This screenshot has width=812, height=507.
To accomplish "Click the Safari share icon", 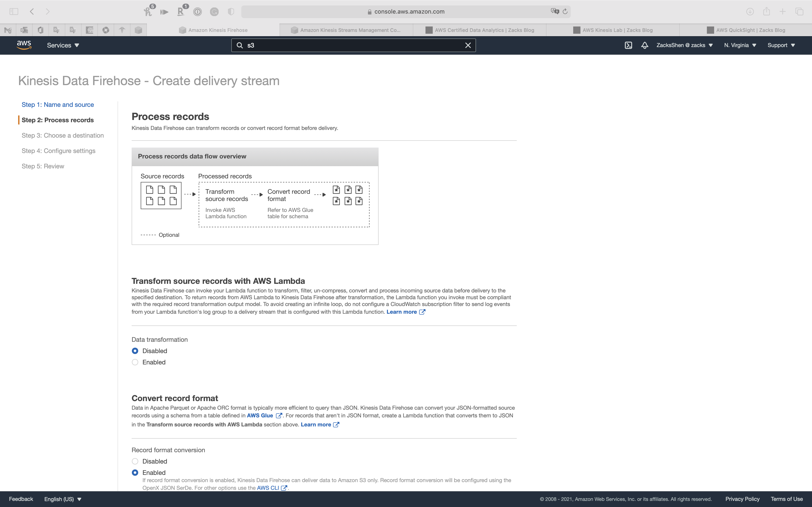I will click(766, 11).
